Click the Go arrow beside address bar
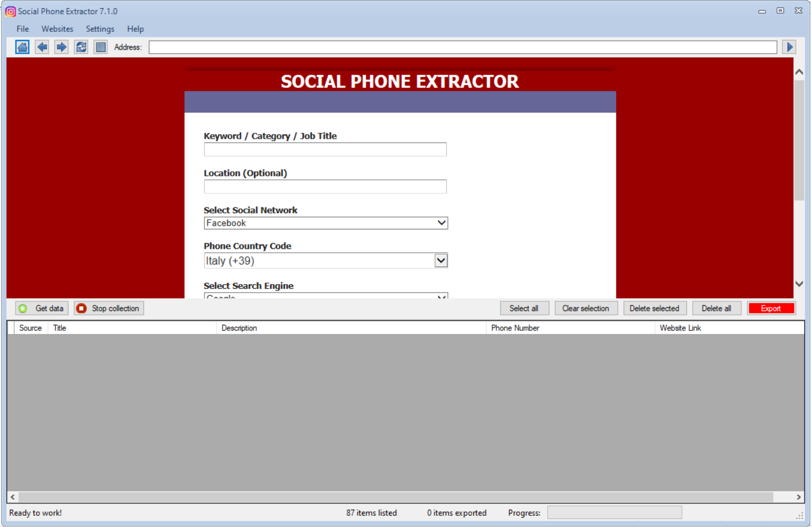812x527 pixels. pyautogui.click(x=790, y=48)
